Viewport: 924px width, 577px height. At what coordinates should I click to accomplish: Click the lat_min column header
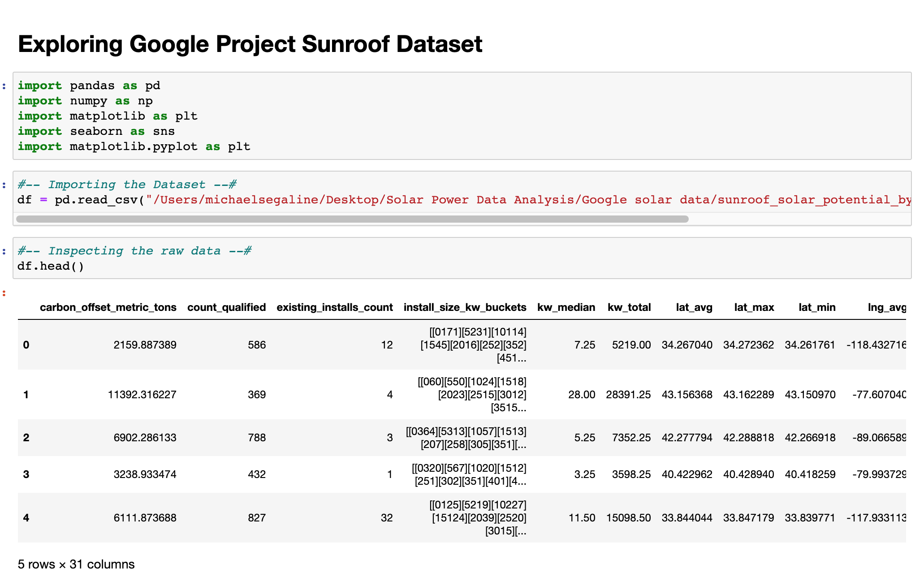(817, 307)
